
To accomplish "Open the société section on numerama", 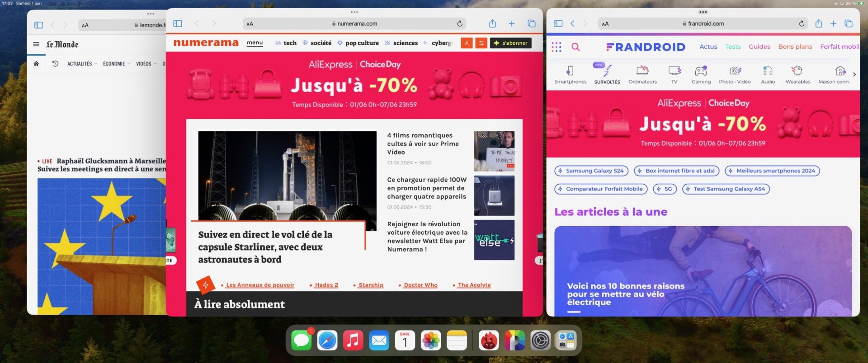I will click(x=317, y=43).
